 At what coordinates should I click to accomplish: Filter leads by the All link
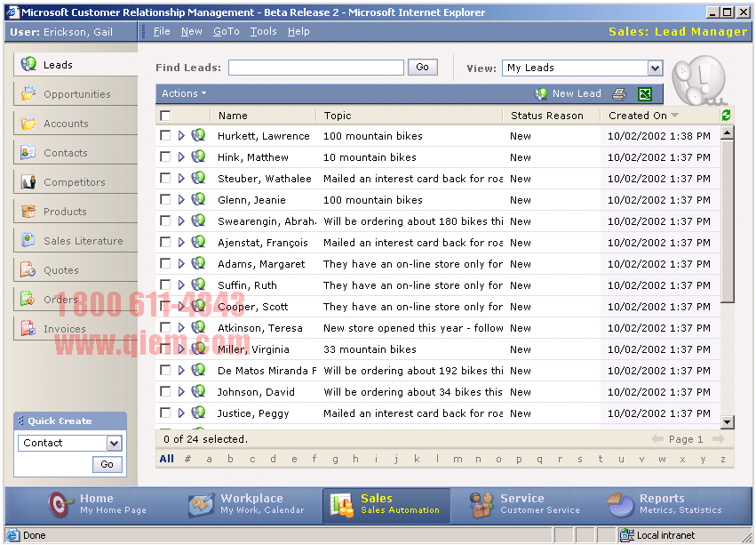167,459
